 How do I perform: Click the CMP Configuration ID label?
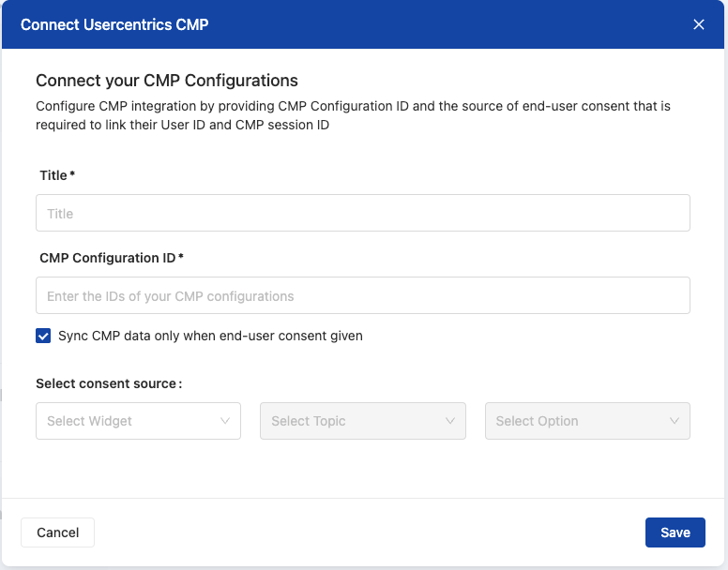107,258
